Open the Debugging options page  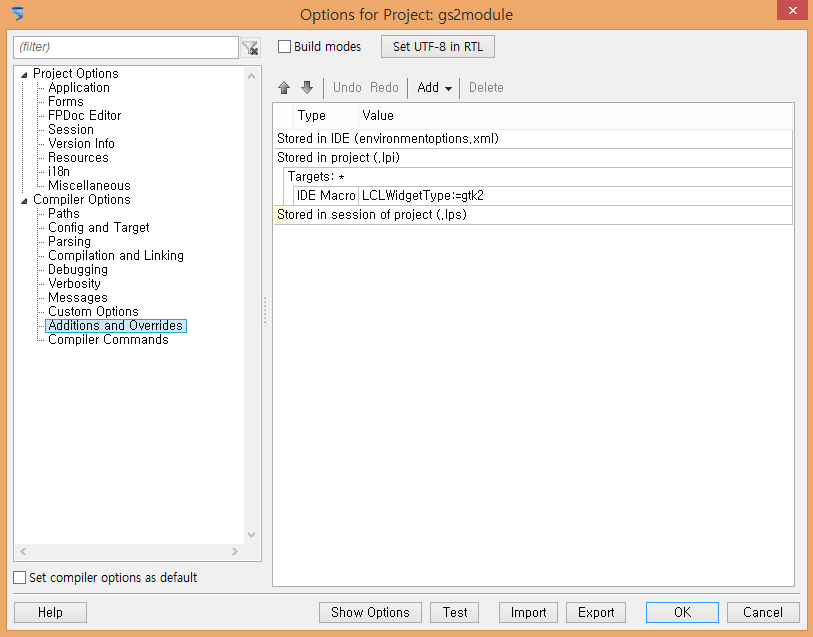tap(78, 270)
